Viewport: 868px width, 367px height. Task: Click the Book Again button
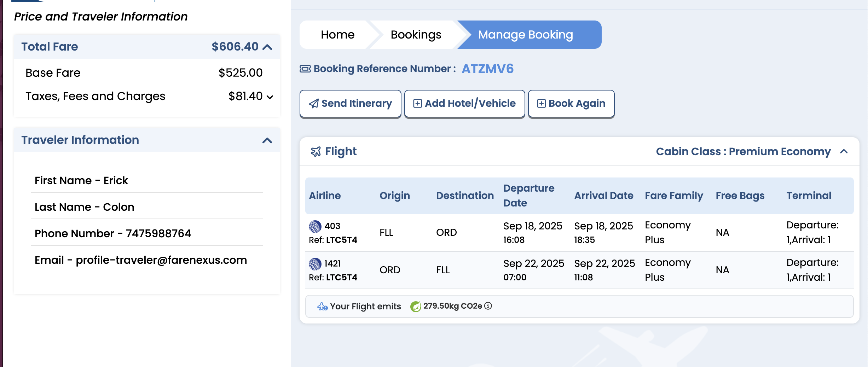pyautogui.click(x=571, y=104)
